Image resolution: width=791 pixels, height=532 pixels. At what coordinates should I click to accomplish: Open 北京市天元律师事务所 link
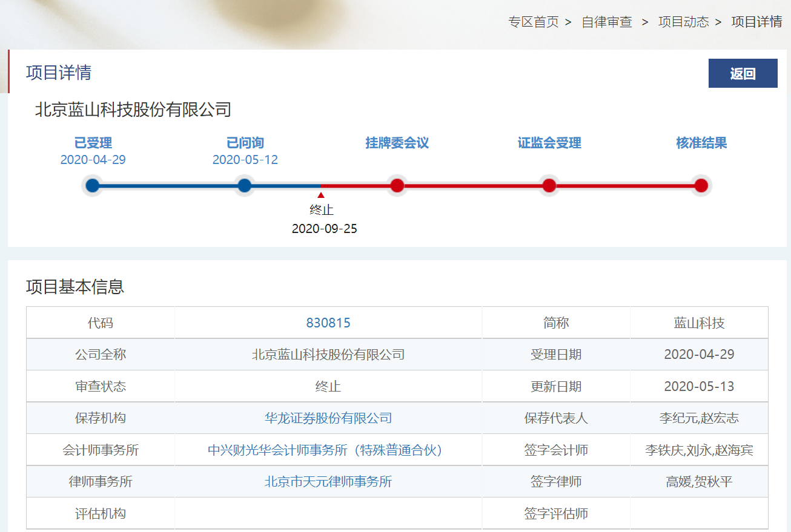328,482
